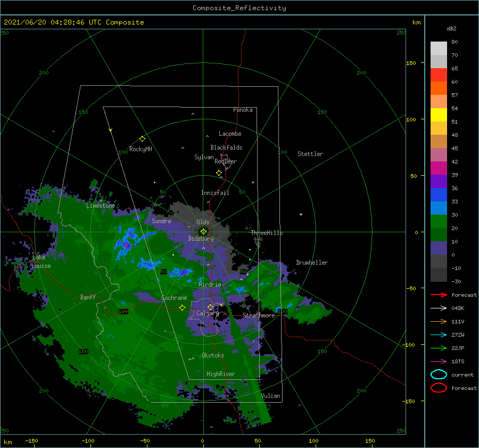Click the Lake Louise label
This screenshot has width=479, height=448.
(41, 262)
